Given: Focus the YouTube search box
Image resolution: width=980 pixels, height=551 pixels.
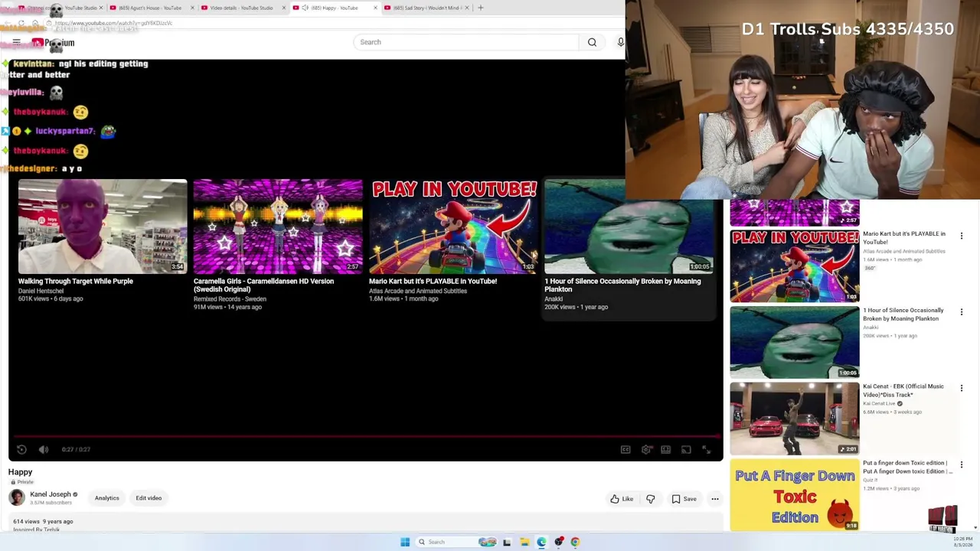Looking at the screenshot, I should point(466,42).
